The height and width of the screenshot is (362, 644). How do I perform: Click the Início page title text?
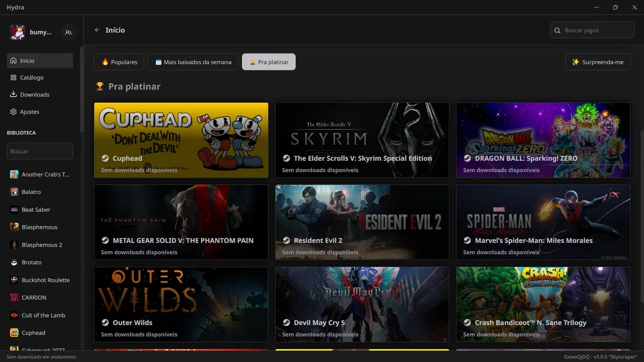click(x=115, y=30)
